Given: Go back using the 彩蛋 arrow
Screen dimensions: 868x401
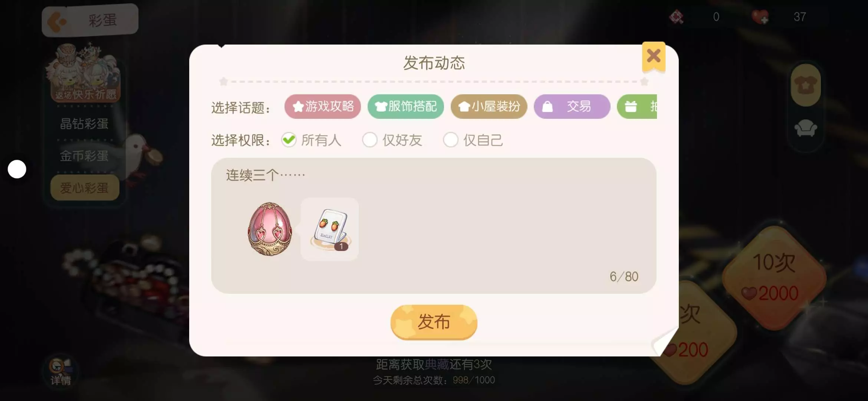Looking at the screenshot, I should click(x=90, y=20).
